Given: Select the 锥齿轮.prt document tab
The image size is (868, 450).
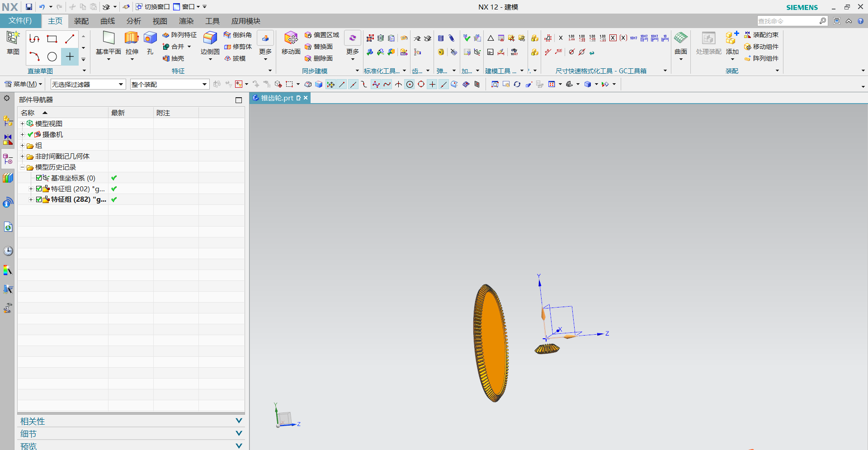Looking at the screenshot, I should pyautogui.click(x=280, y=98).
